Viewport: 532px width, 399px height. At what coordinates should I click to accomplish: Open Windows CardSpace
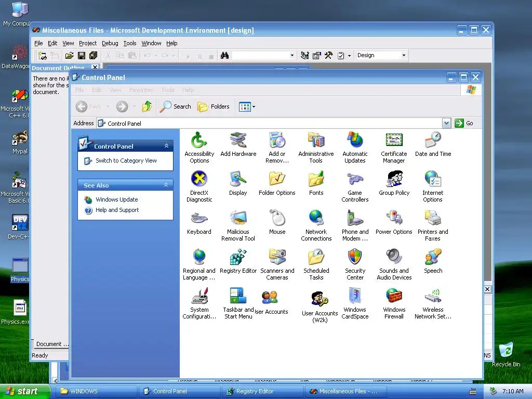(x=355, y=304)
